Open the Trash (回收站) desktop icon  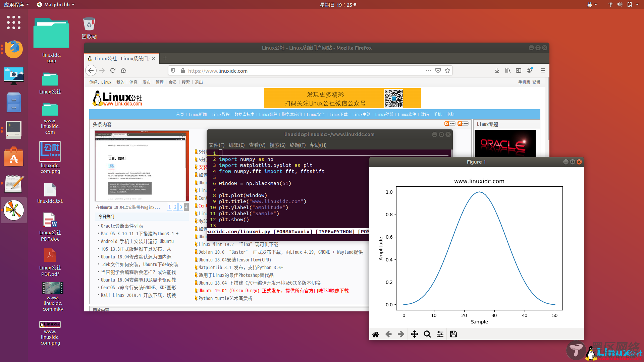pyautogui.click(x=89, y=28)
